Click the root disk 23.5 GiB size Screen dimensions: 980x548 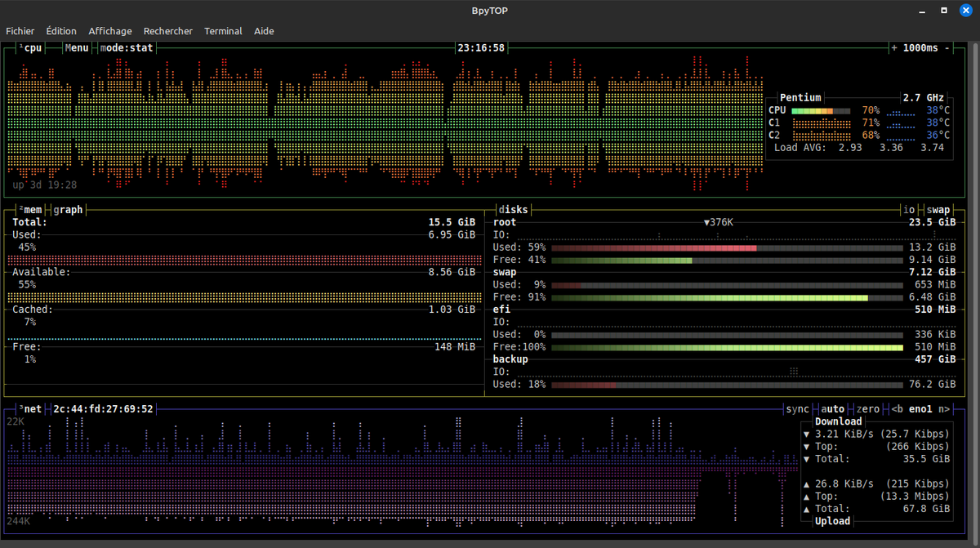(x=932, y=222)
